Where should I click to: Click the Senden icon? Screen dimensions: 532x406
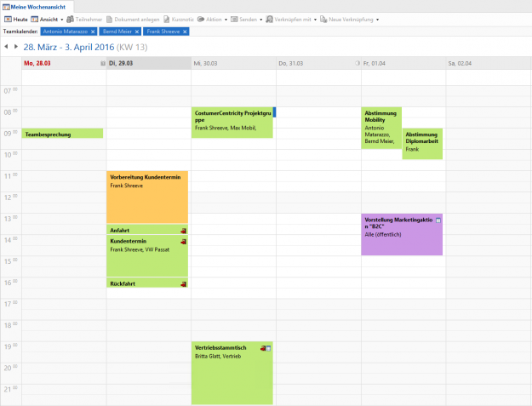234,20
